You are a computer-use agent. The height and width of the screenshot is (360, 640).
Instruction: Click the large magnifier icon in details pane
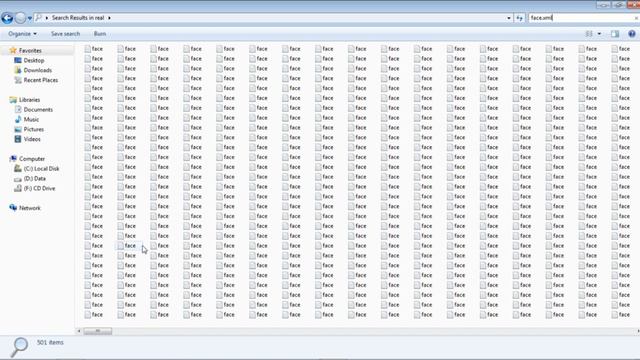(x=19, y=347)
